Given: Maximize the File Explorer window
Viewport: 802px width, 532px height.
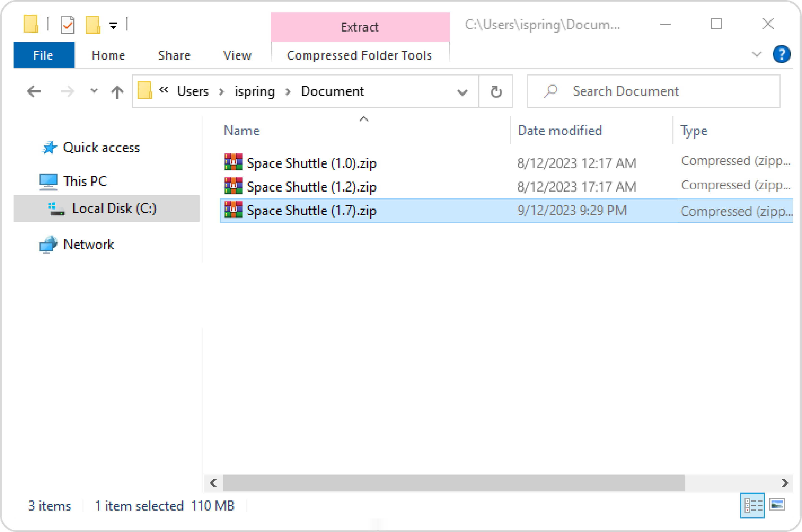Looking at the screenshot, I should click(x=717, y=24).
